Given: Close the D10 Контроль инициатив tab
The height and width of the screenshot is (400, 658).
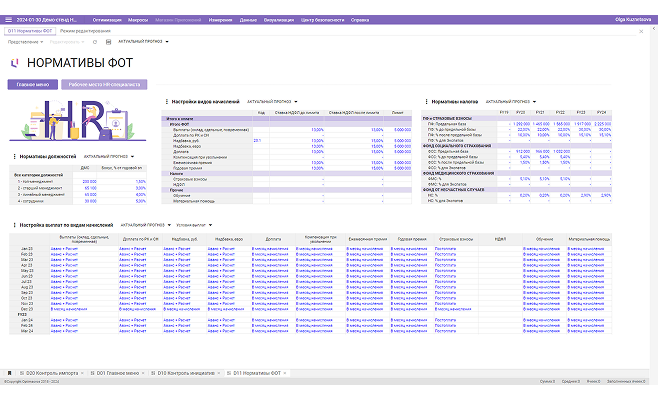Looking at the screenshot, I should pos(219,373).
